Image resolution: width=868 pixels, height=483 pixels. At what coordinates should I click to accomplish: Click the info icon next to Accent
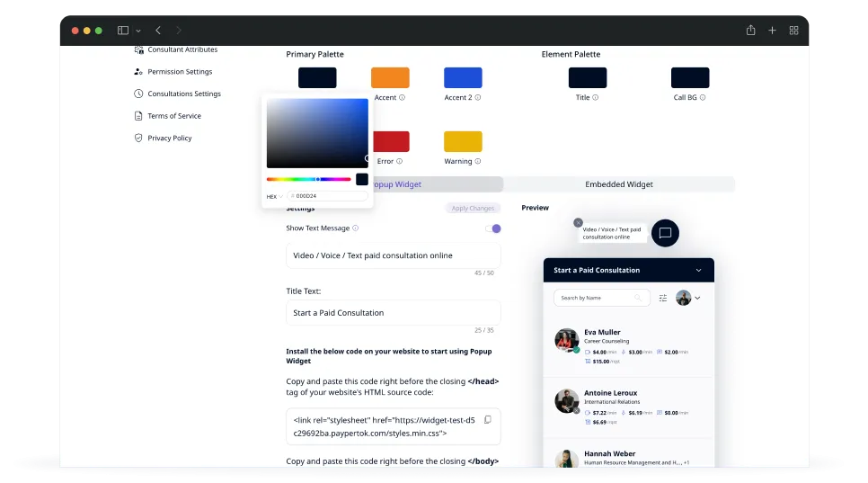pyautogui.click(x=403, y=97)
